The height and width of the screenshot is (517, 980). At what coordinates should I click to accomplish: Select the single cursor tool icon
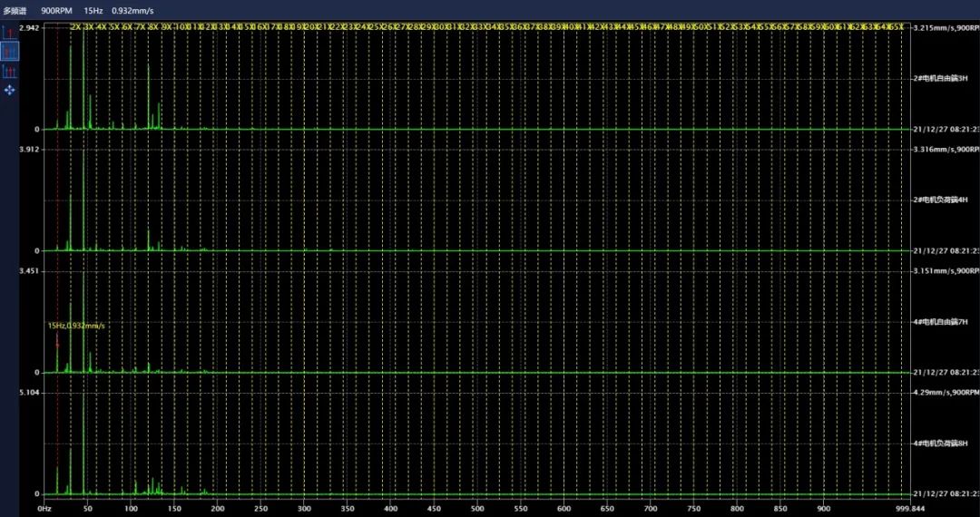coord(10,33)
